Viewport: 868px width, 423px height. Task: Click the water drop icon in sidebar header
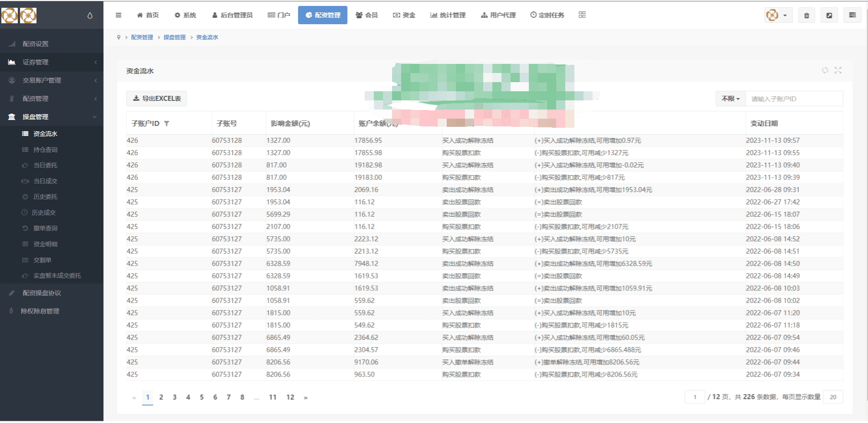point(90,16)
